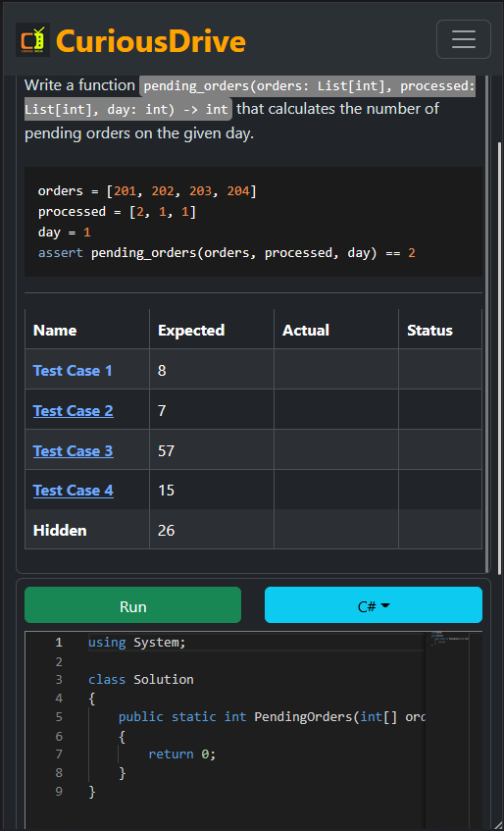Open Test Case 1 link
The image size is (504, 831).
[x=73, y=371]
